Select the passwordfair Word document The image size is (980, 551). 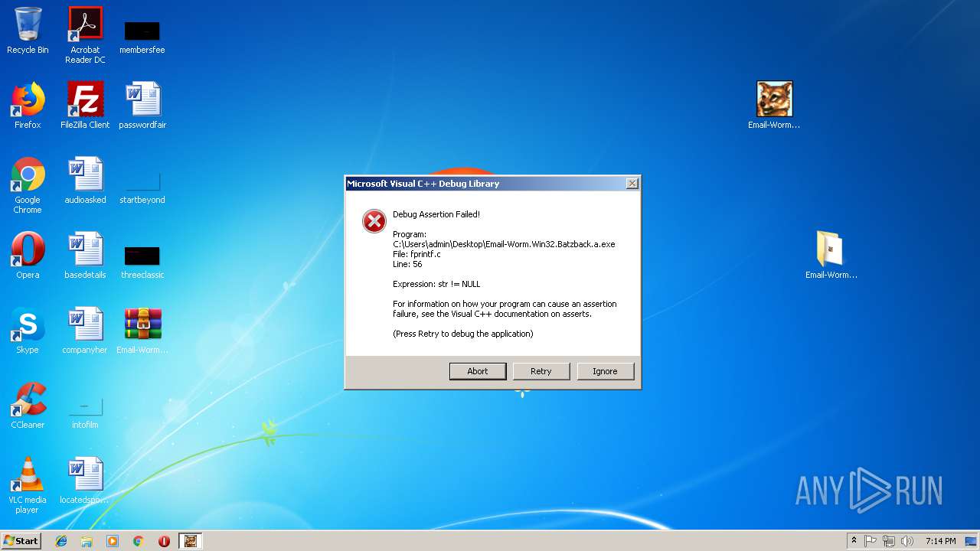pos(142,106)
